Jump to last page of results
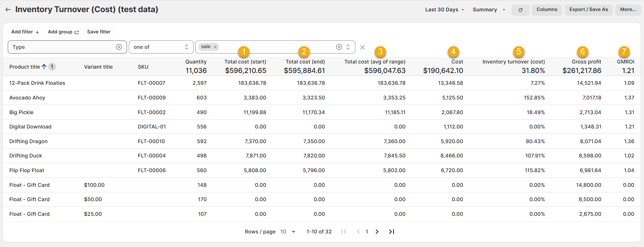 click(x=391, y=232)
